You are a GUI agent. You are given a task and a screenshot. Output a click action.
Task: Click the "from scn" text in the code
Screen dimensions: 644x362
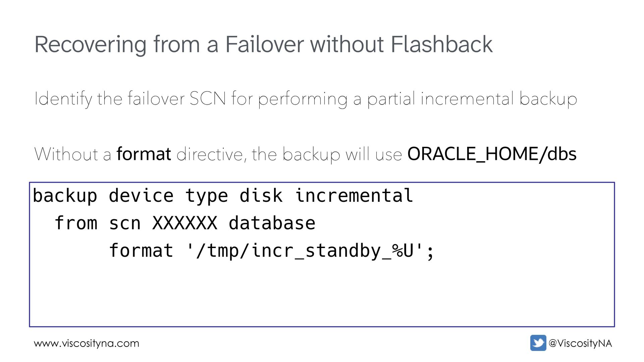pos(97,223)
